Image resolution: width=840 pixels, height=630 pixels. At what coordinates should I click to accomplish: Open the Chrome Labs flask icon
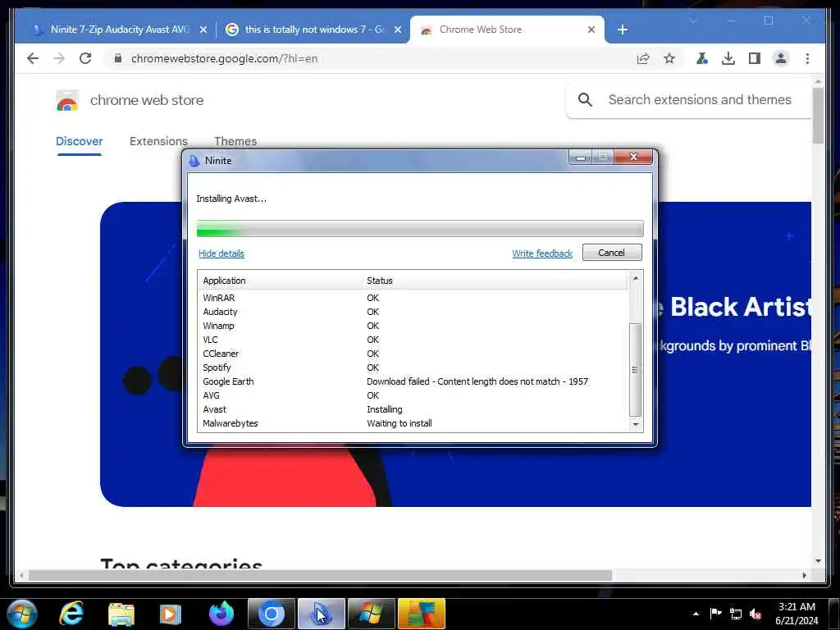[x=701, y=58]
